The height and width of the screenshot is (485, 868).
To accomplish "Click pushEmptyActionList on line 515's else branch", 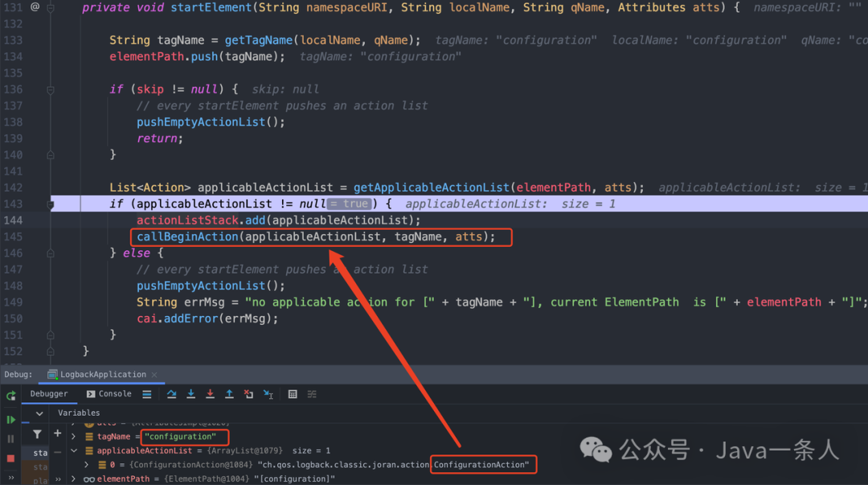I will pos(201,286).
